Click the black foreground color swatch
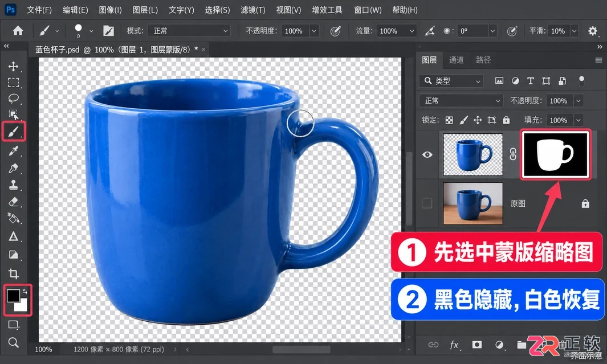The width and height of the screenshot is (607, 364). [x=13, y=296]
